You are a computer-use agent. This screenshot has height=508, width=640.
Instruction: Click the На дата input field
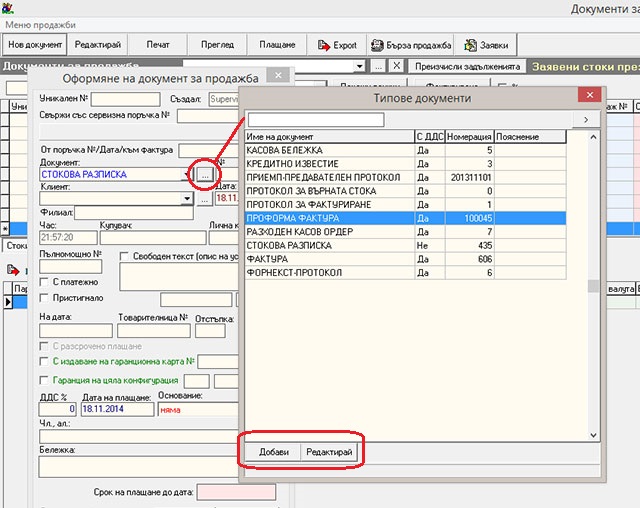point(76,331)
